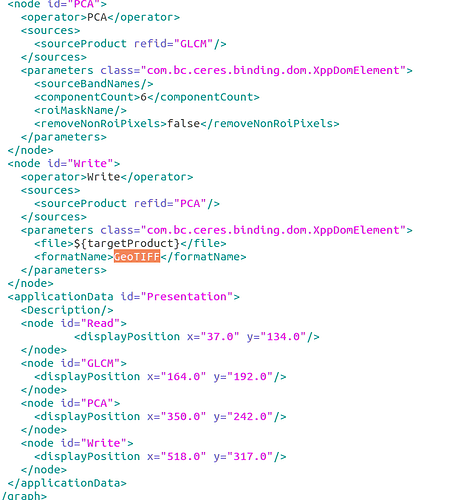
Task: Click the highlighted GeoTIFF format value
Action: coord(137,256)
